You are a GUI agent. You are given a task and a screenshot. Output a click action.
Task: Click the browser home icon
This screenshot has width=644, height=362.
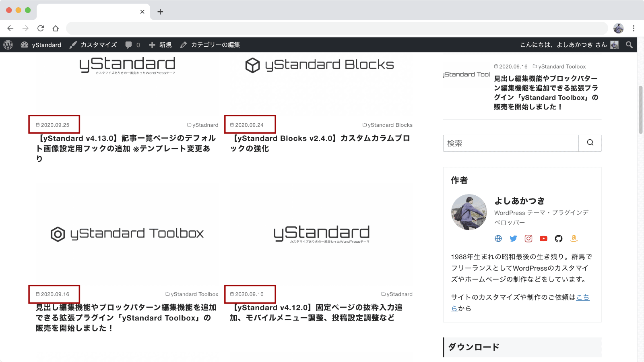click(56, 28)
